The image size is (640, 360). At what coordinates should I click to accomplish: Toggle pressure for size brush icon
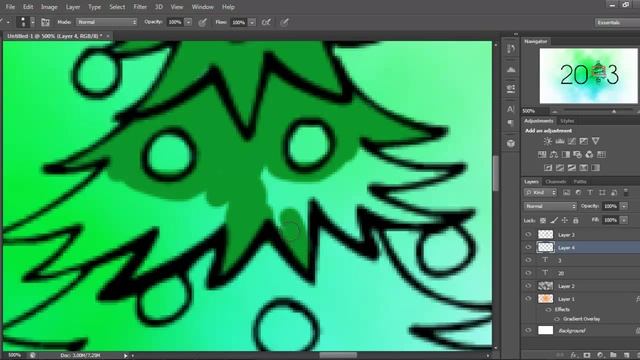click(x=284, y=22)
